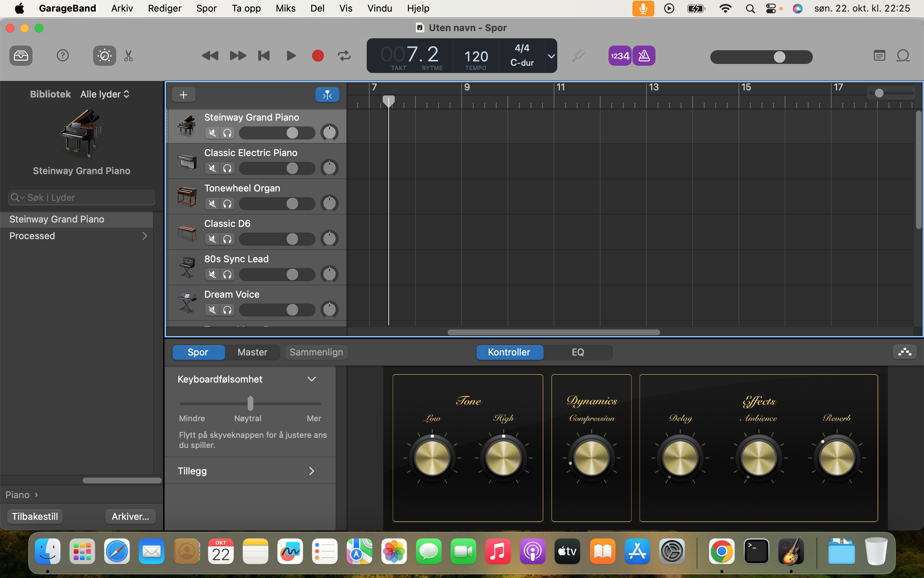Toggle the Library panel button
This screenshot has height=578, width=924.
pos(21,56)
